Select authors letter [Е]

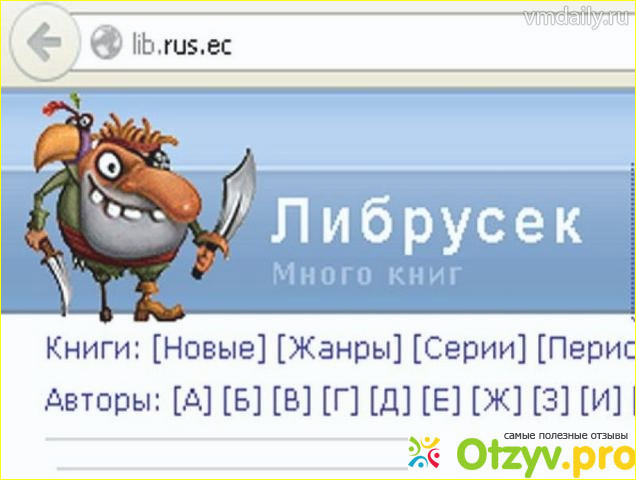point(441,401)
